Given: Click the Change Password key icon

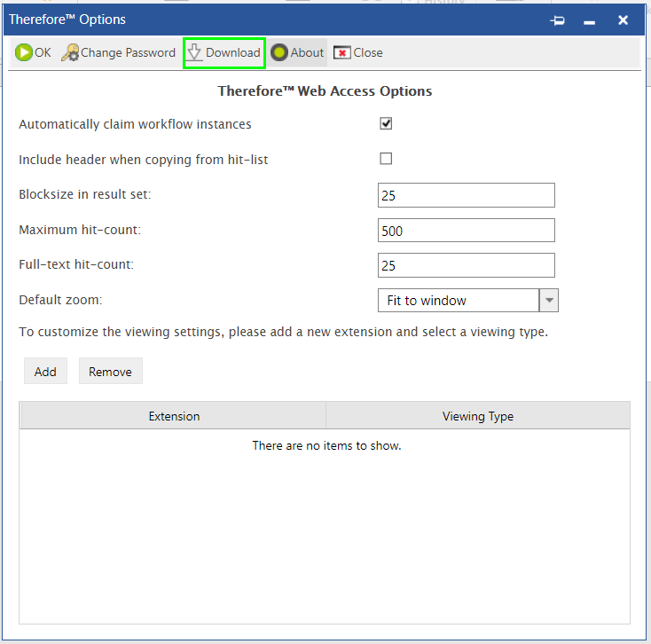Looking at the screenshot, I should pyautogui.click(x=70, y=52).
